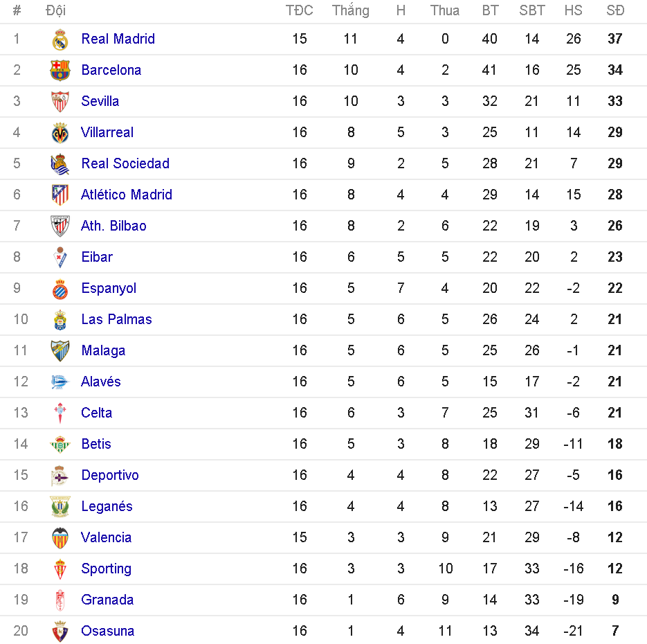Click the Valencia club crest
647x644 pixels.
(x=60, y=537)
